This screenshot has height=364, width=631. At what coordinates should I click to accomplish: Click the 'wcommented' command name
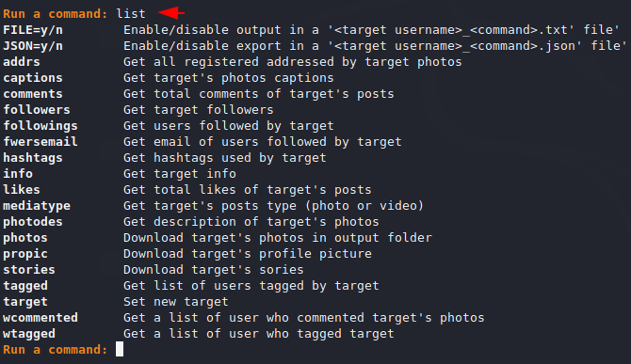click(x=40, y=318)
